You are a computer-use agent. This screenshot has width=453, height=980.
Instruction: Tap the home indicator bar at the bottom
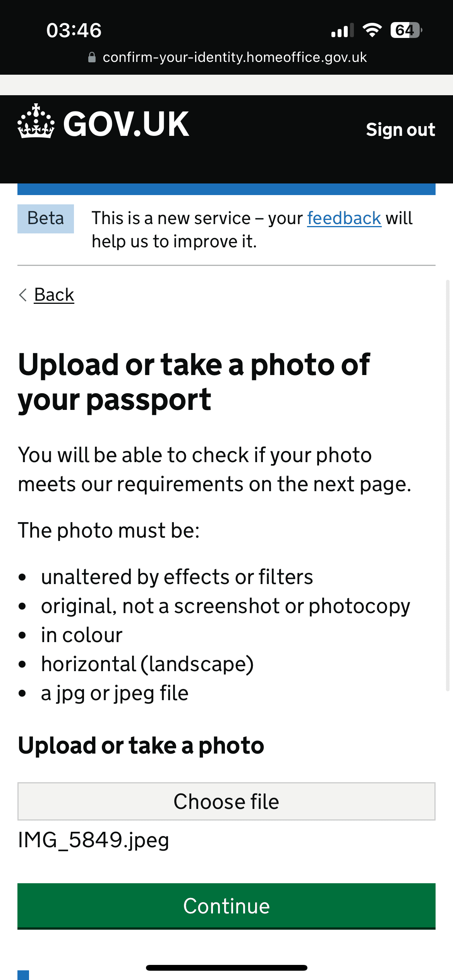[226, 968]
